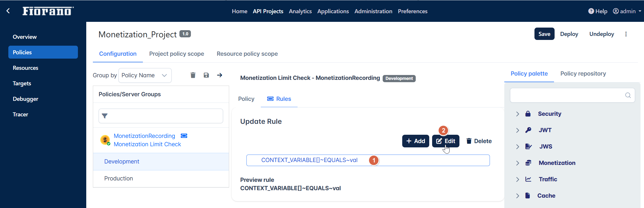Go back using the top-left arrow
Image resolution: width=644 pixels, height=208 pixels.
tap(8, 11)
